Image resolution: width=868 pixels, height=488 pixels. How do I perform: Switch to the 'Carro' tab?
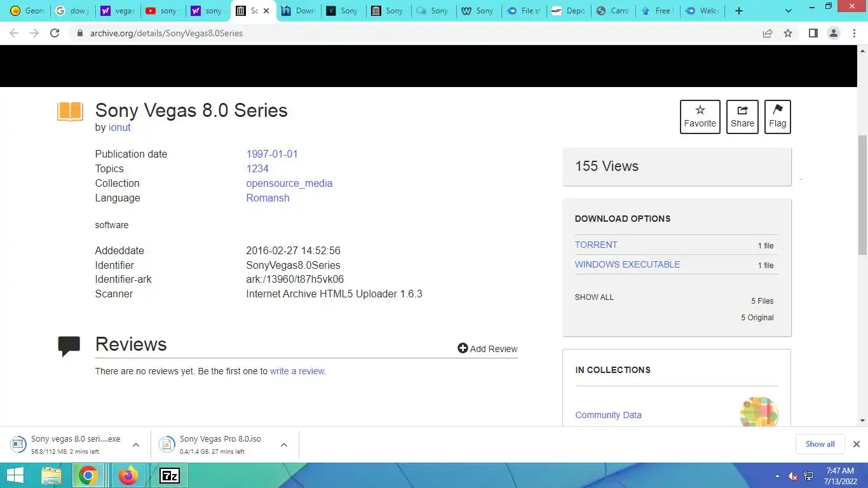[613, 11]
